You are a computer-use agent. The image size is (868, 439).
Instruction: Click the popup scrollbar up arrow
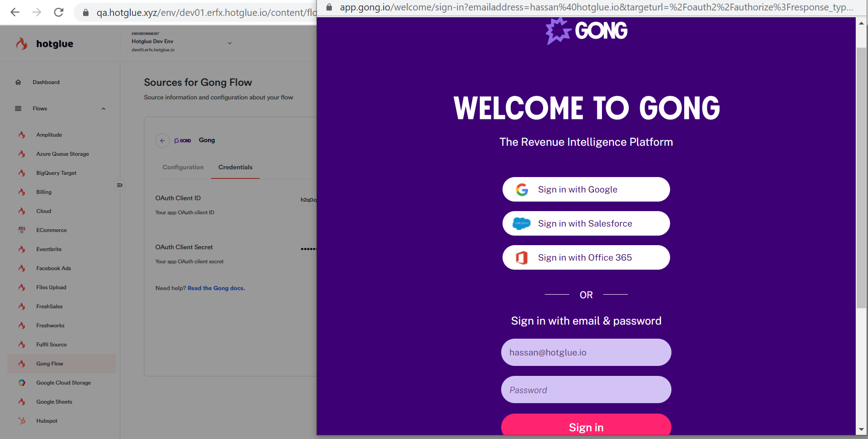pyautogui.click(x=861, y=23)
